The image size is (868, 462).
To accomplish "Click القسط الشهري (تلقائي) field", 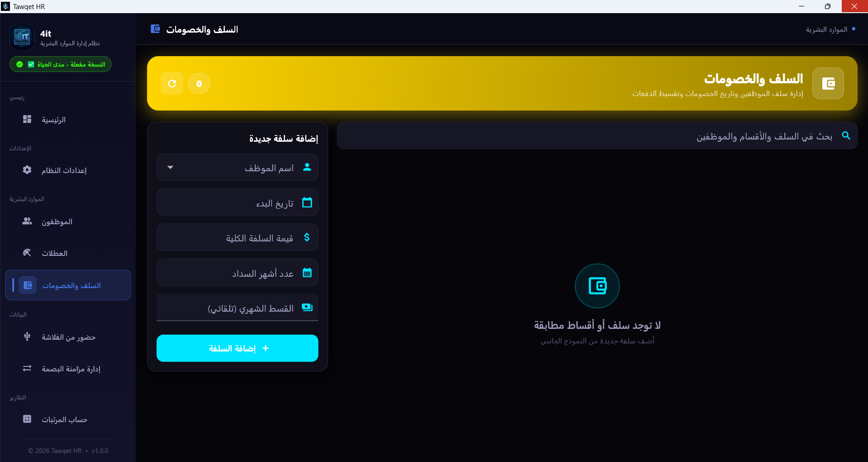I will tap(238, 308).
